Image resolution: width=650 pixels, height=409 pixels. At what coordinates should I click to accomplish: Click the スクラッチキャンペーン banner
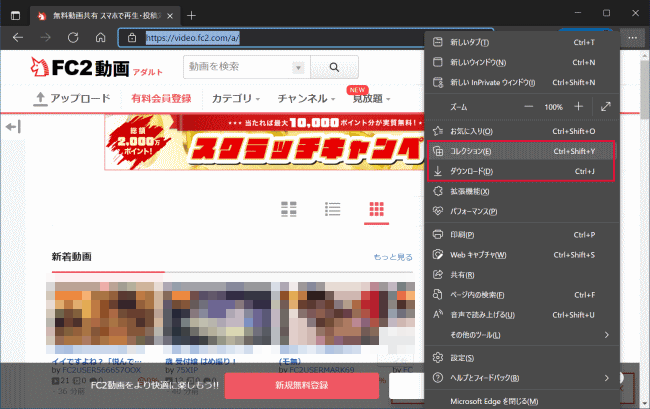[264, 142]
